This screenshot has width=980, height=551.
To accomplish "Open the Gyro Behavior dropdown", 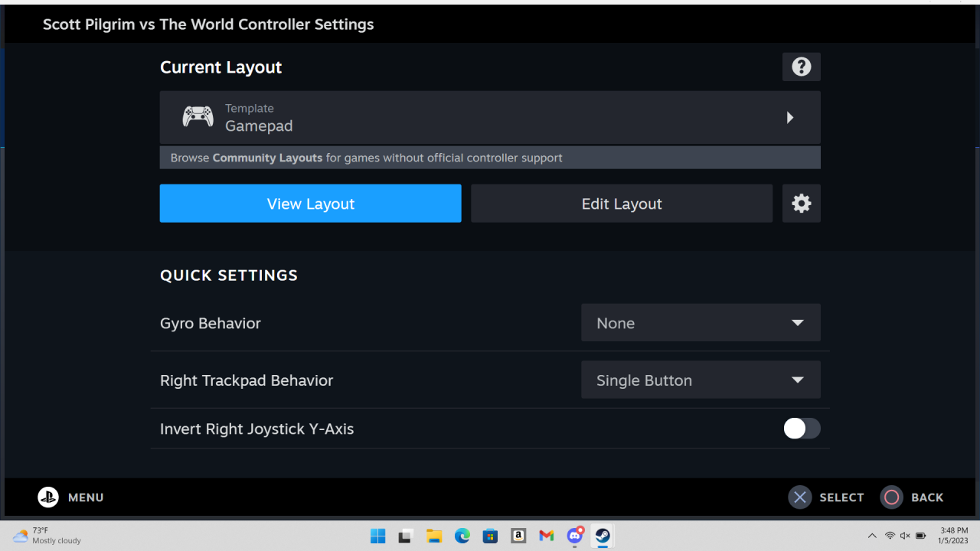I will click(701, 323).
